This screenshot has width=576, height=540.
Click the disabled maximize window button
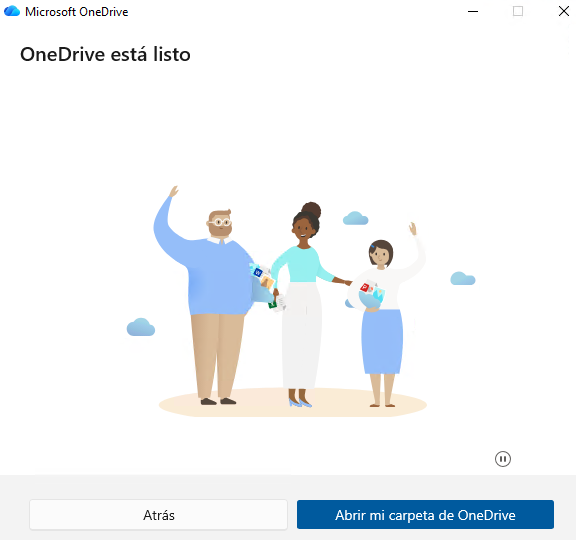click(518, 11)
